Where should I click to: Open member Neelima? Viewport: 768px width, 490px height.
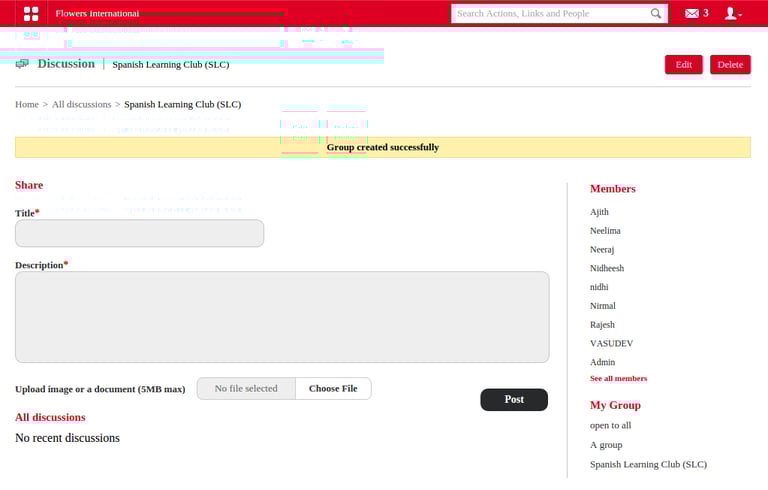605,231
